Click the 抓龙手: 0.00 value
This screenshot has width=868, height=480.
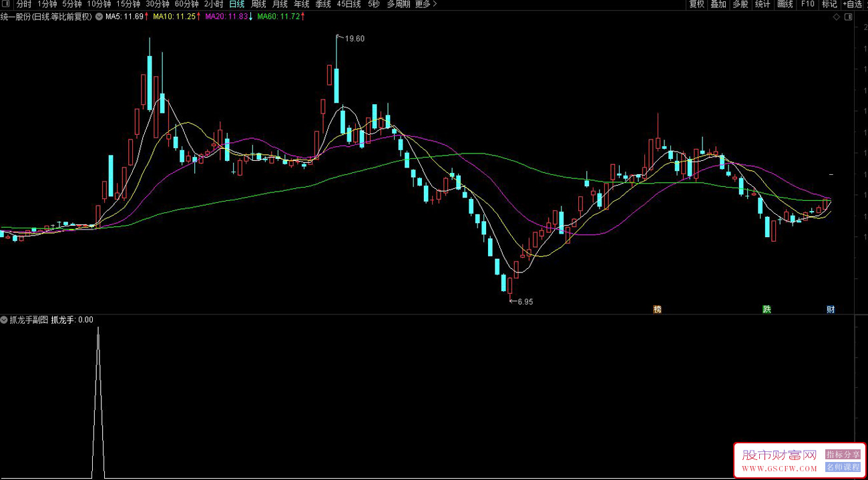pos(72,320)
